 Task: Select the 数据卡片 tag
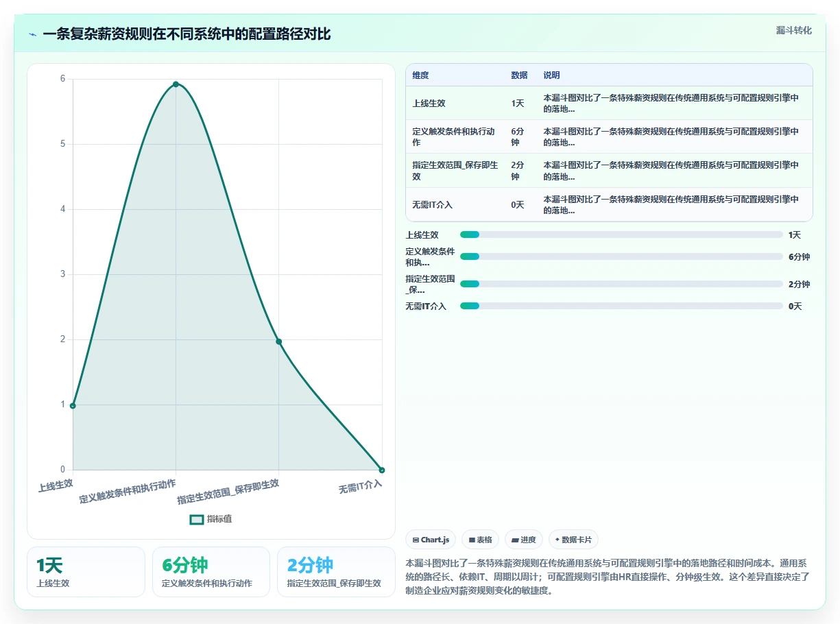click(573, 540)
